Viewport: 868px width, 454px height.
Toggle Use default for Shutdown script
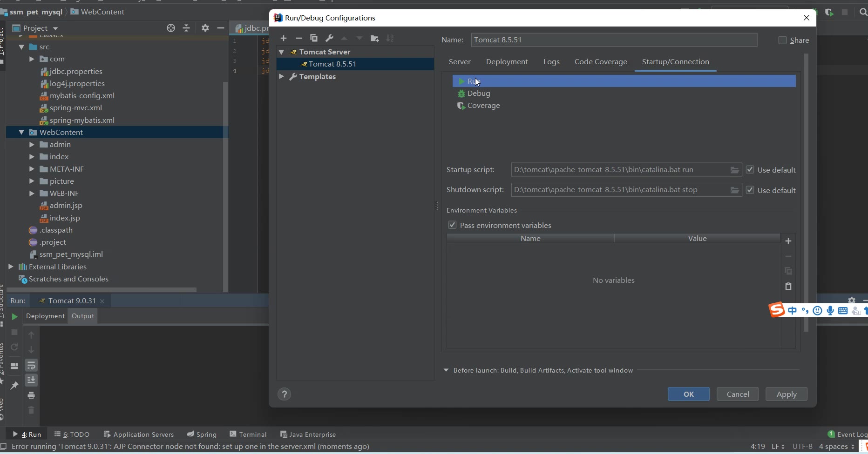[750, 190]
